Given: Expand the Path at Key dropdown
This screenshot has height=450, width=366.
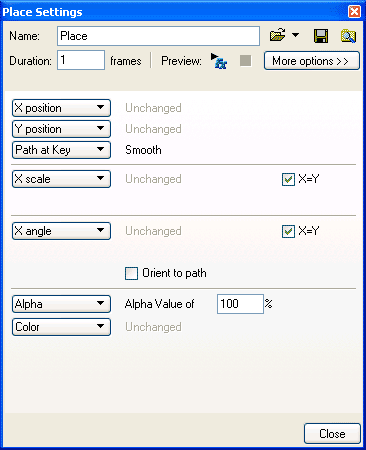Looking at the screenshot, I should click(61, 150).
